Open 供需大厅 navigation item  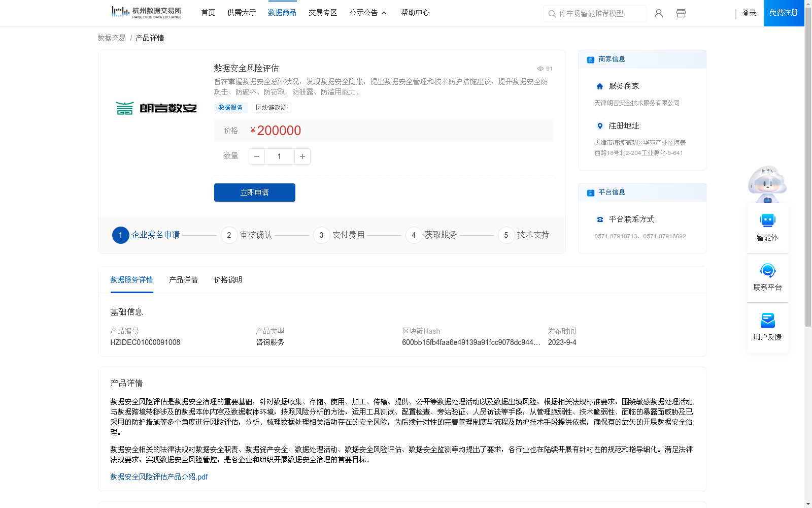pyautogui.click(x=242, y=13)
